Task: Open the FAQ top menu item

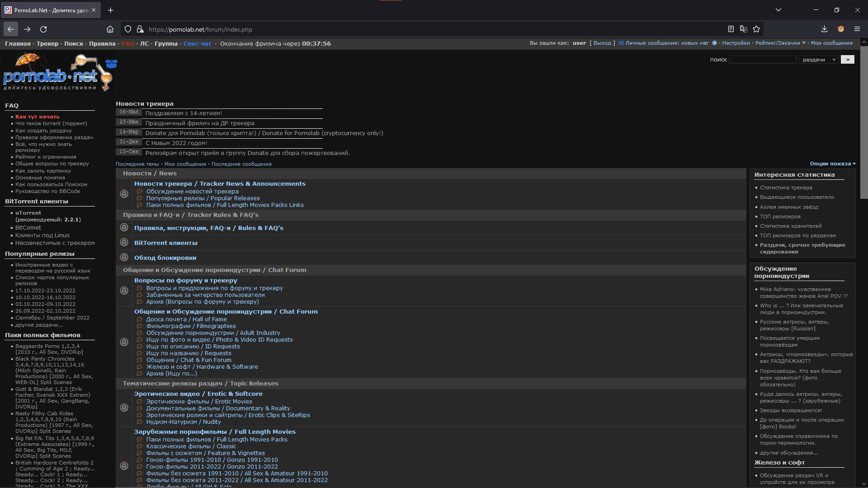Action: point(128,44)
